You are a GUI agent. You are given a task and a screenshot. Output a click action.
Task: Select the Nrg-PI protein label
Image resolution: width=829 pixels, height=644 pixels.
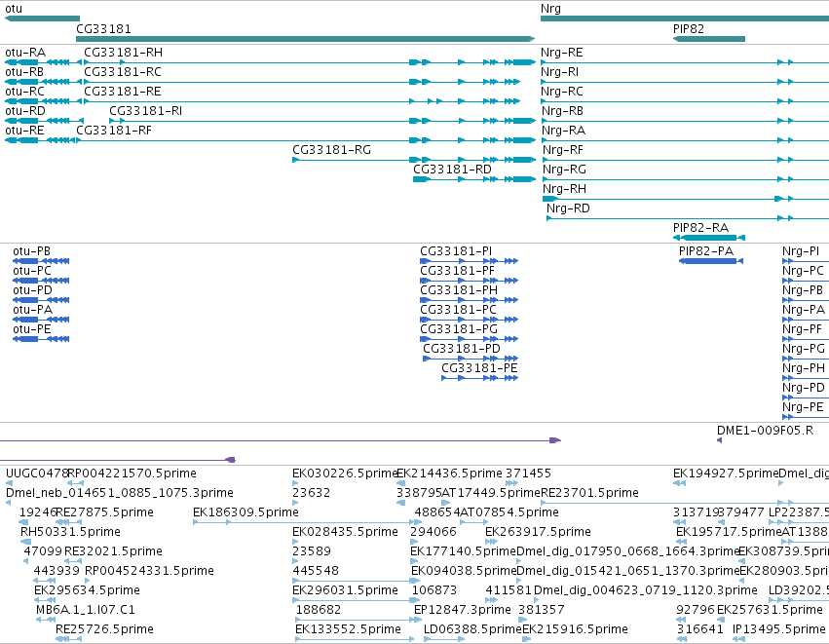(x=801, y=251)
